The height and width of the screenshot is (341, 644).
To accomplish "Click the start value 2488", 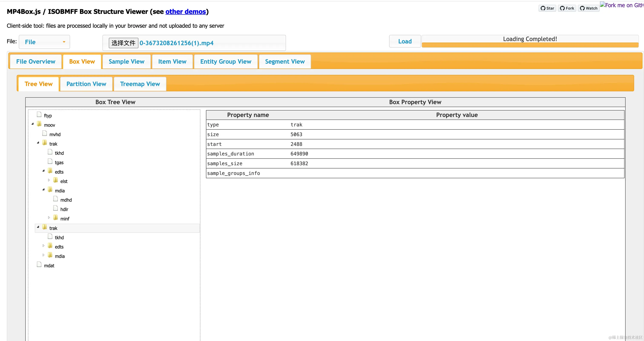I will (x=296, y=144).
